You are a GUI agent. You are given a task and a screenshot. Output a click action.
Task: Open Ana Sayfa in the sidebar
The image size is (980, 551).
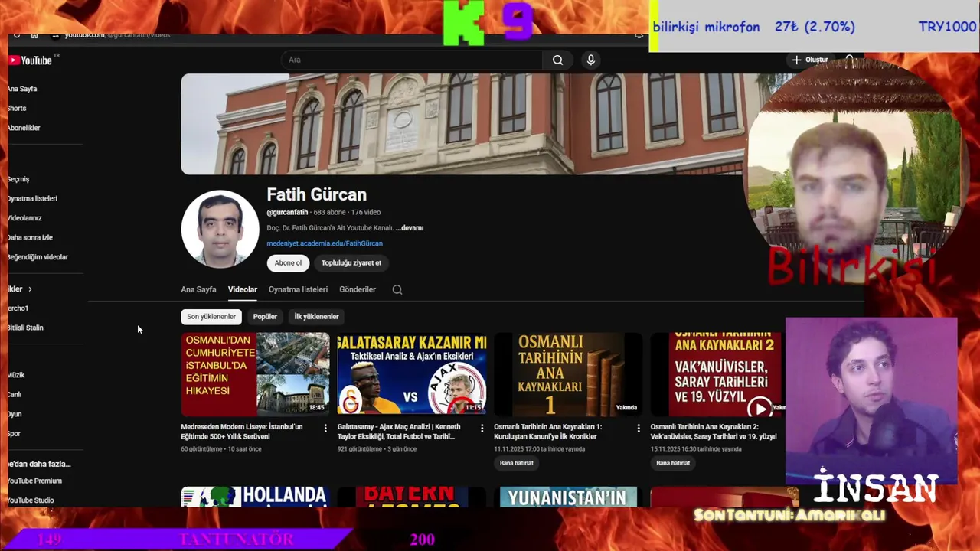tap(23, 89)
